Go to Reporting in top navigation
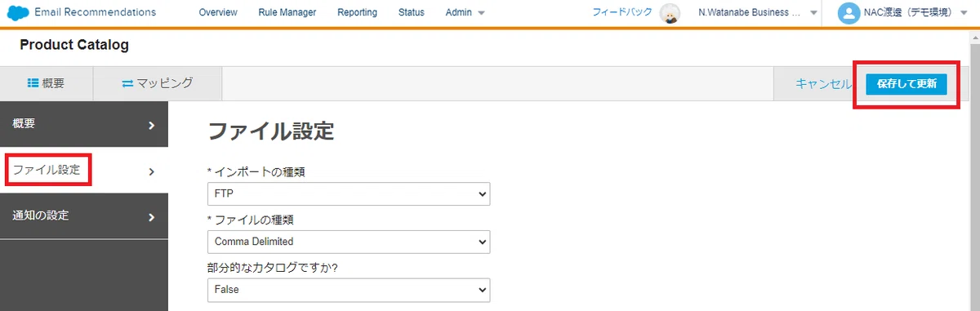 pyautogui.click(x=357, y=12)
